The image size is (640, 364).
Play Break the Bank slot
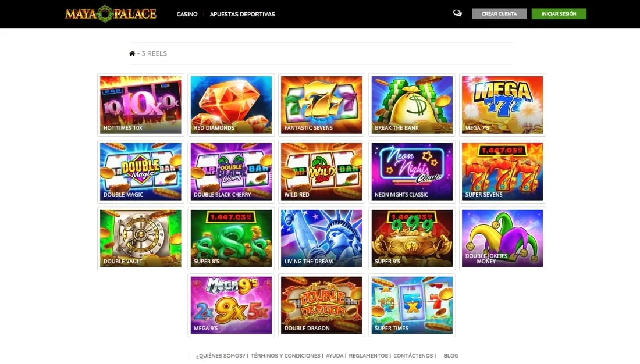[412, 105]
